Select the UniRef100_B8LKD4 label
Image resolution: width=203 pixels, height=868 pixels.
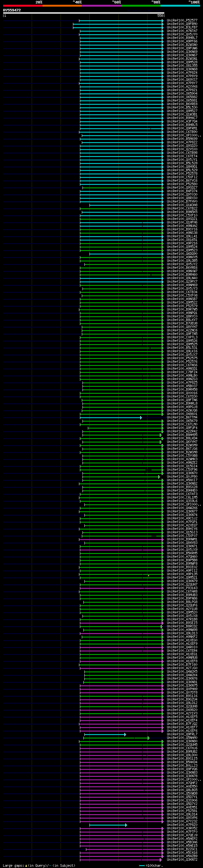(x=182, y=438)
